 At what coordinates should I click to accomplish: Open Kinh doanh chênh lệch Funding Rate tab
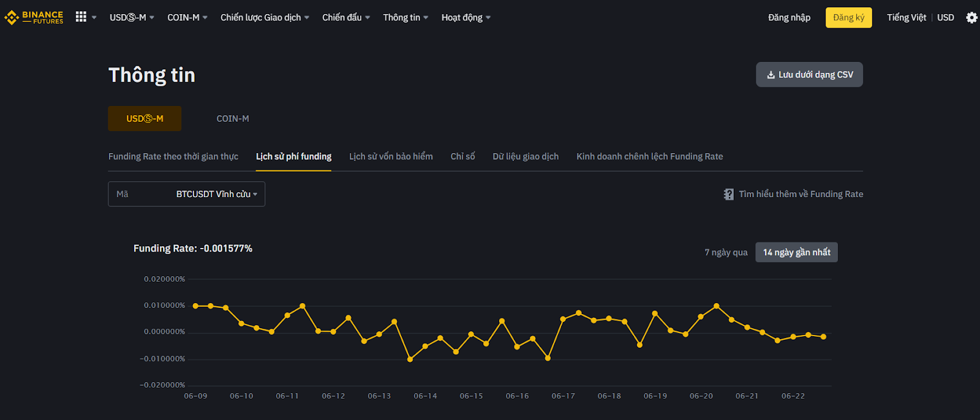(649, 157)
